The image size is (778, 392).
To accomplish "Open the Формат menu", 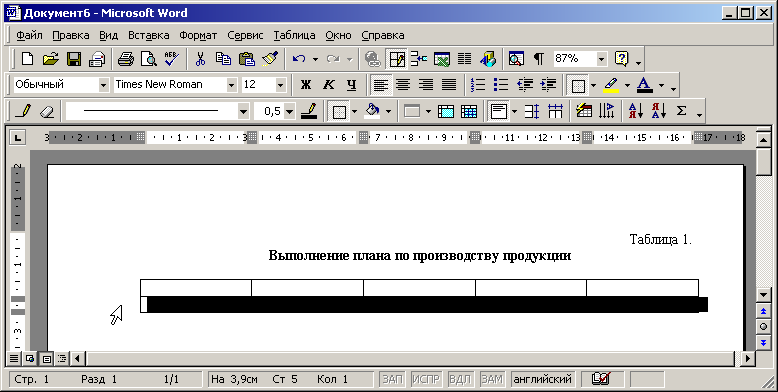I will (x=198, y=35).
